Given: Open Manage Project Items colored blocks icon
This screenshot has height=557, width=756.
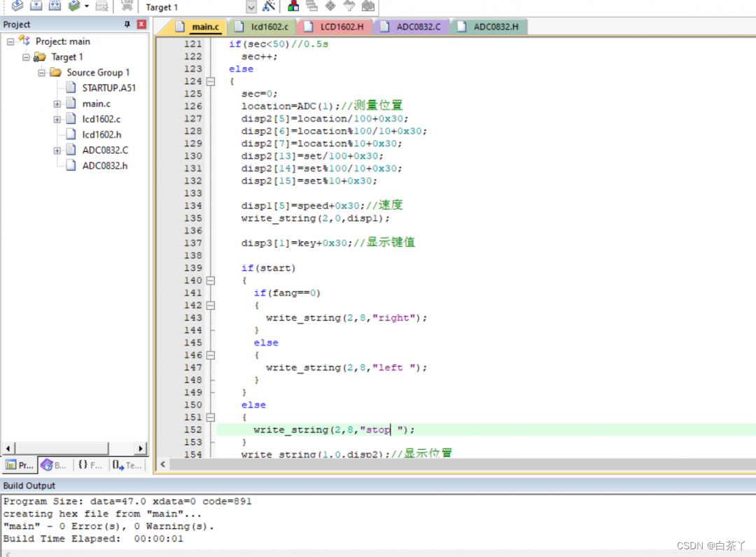Looking at the screenshot, I should tap(294, 6).
